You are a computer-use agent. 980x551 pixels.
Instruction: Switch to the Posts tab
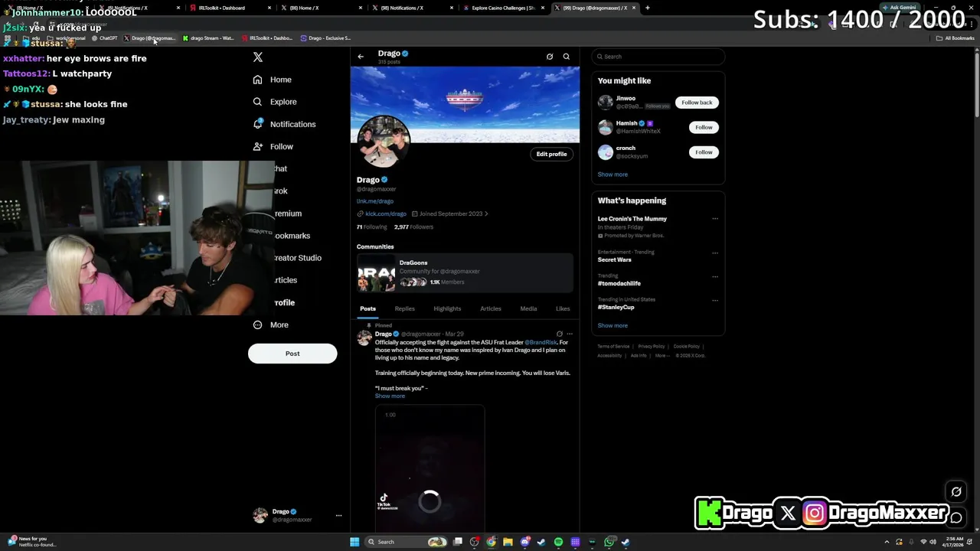click(x=367, y=309)
